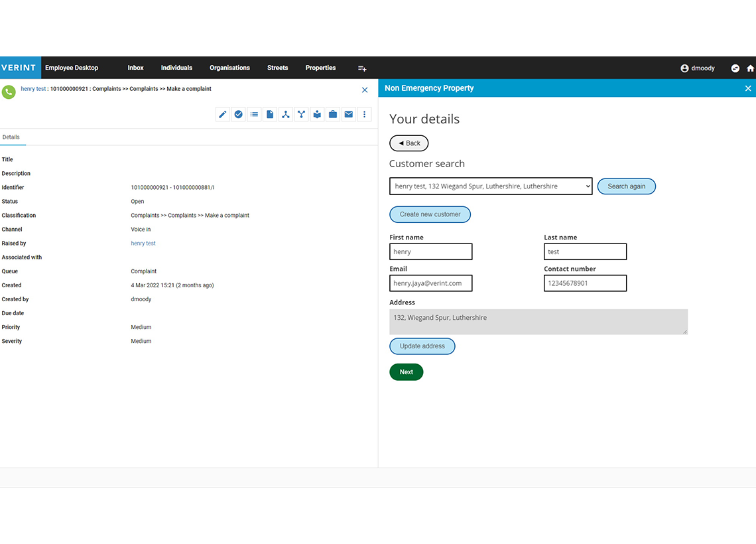Screen dimensions: 756x544
Task: Click the Home icon in the top bar
Action: [751, 68]
